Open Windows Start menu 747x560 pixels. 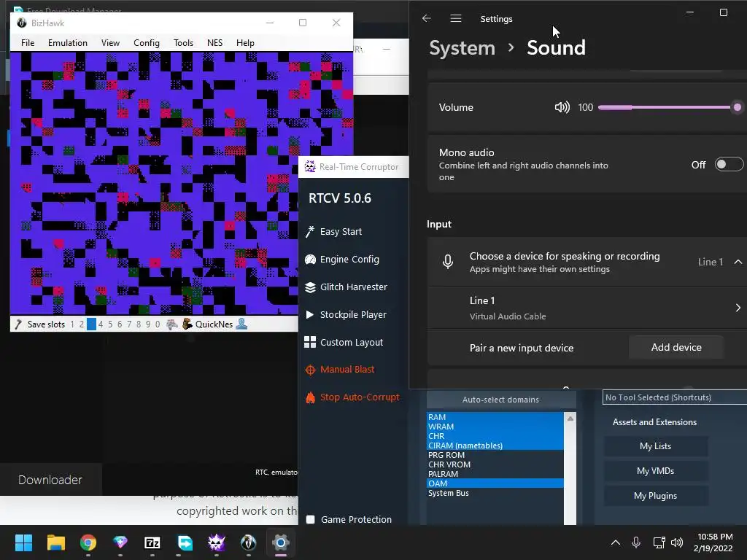[23, 542]
